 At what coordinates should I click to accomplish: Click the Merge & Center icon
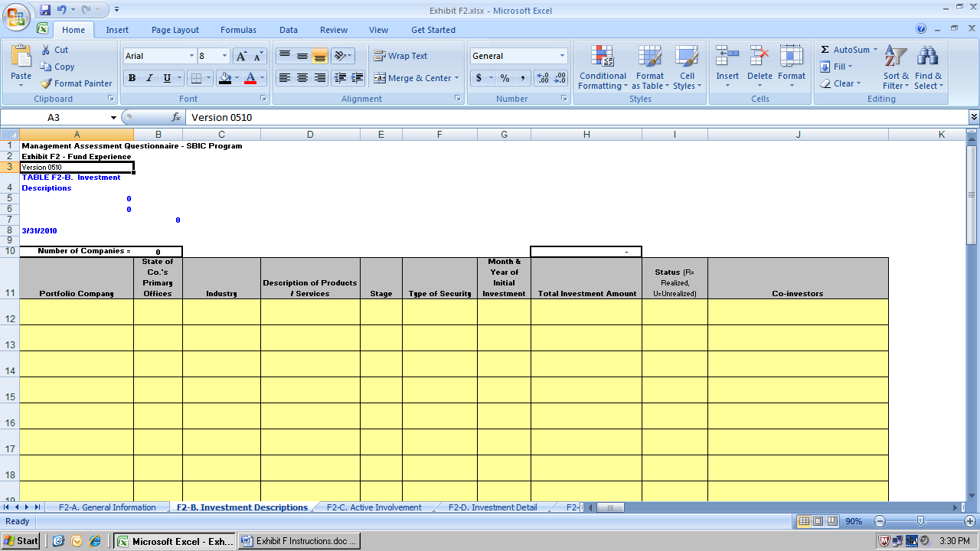click(380, 78)
